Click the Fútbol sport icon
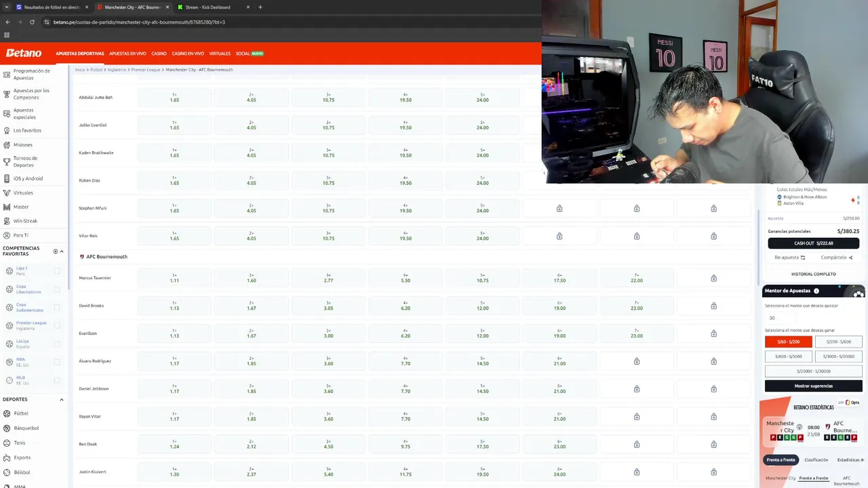 coord(7,413)
